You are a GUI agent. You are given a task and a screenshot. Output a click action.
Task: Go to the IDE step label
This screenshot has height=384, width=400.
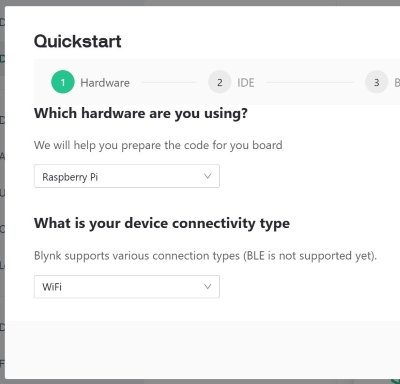(246, 83)
